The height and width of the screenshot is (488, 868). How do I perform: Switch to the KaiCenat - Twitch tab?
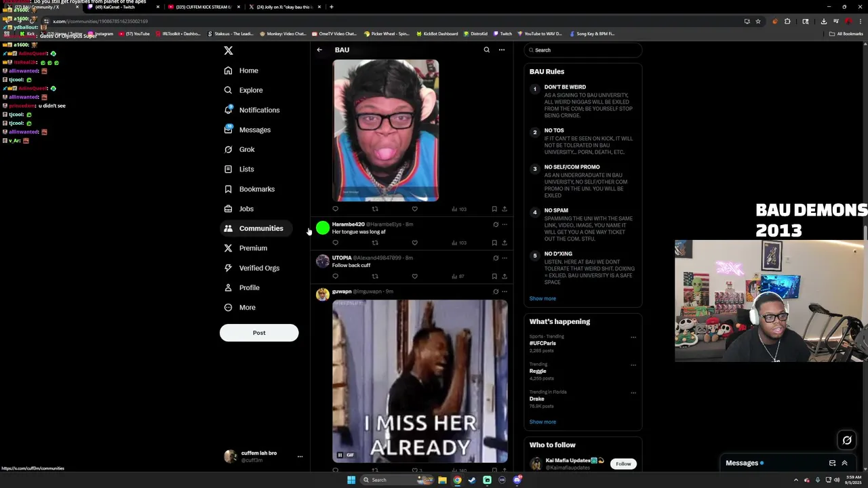pos(123,7)
